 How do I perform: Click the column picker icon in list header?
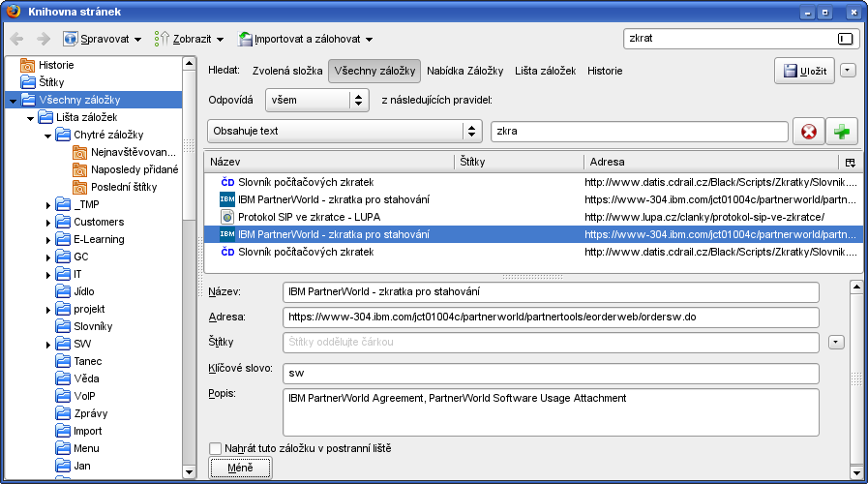(850, 162)
